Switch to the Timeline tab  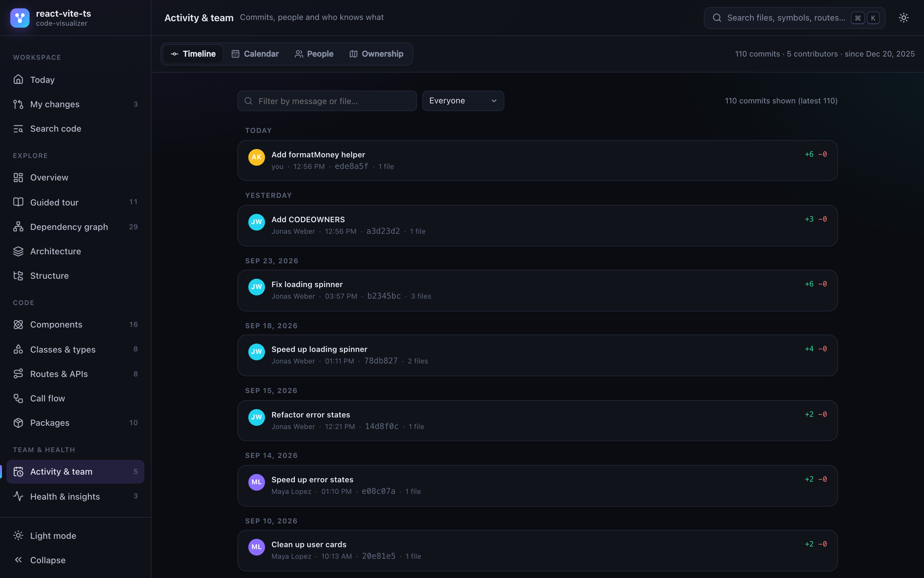(193, 54)
